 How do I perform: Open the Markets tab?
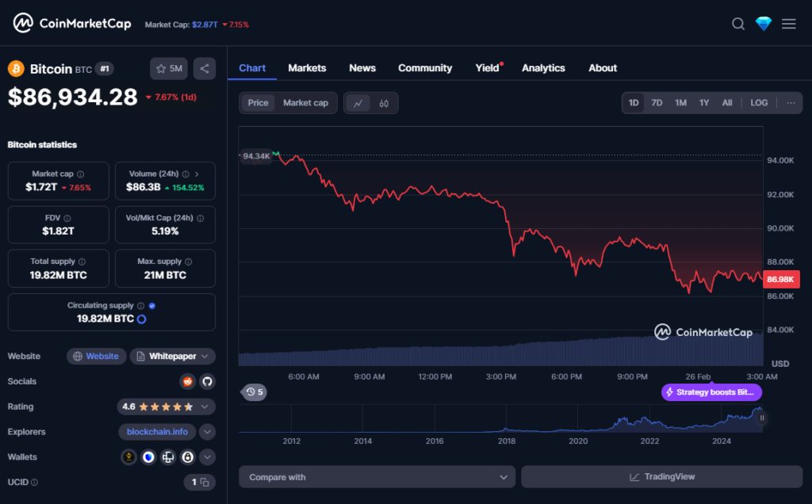307,68
